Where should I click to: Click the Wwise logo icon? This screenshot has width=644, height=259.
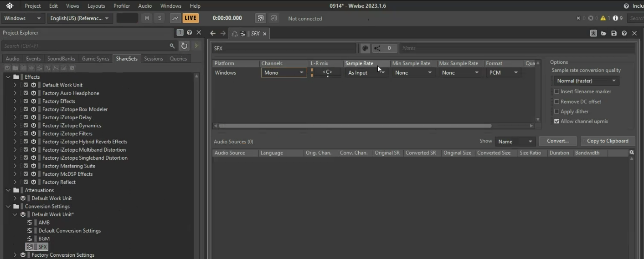tap(10, 6)
